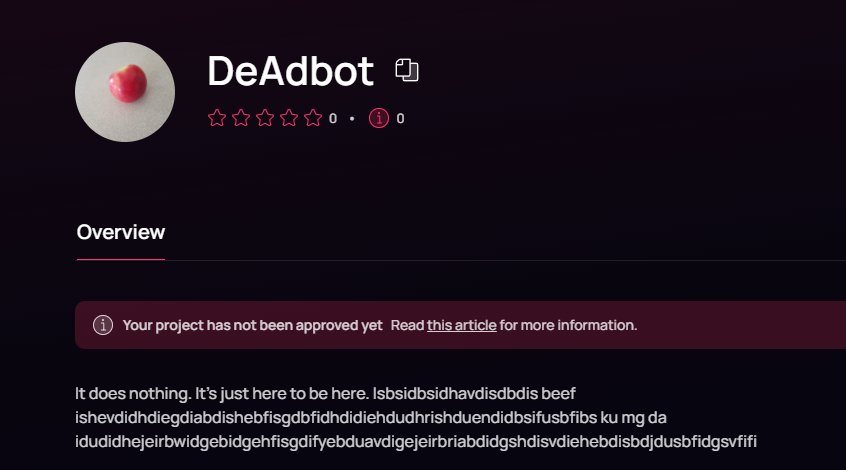Switch to the Overview tab
Image resolution: width=846 pixels, height=470 pixels.
(121, 232)
